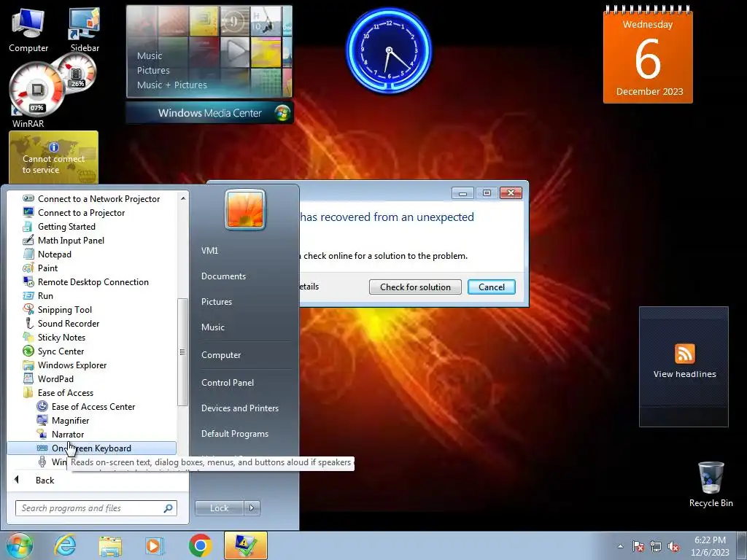
Task: Open the Windows Start orb
Action: click(x=19, y=545)
